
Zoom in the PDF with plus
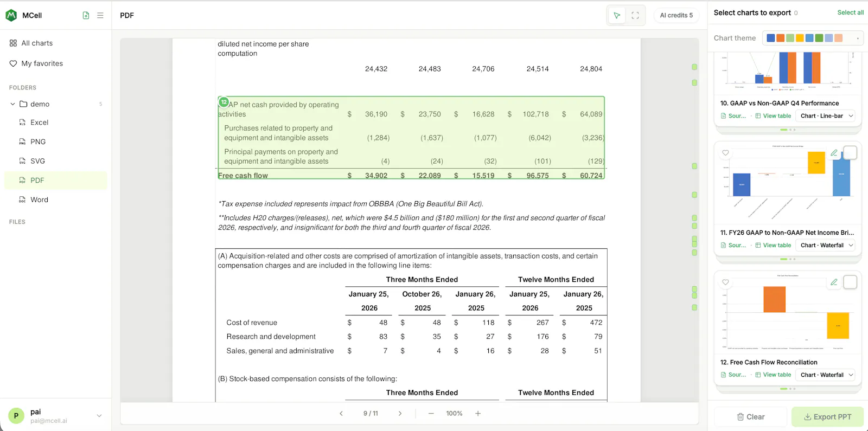478,414
